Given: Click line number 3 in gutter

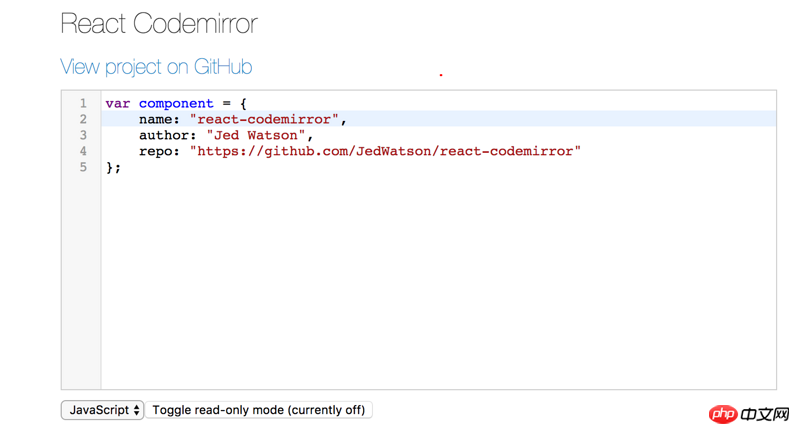Looking at the screenshot, I should tap(83, 135).
